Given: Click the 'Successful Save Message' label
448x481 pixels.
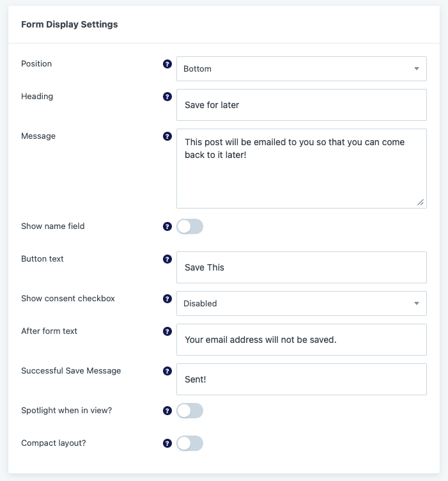Looking at the screenshot, I should coord(71,370).
